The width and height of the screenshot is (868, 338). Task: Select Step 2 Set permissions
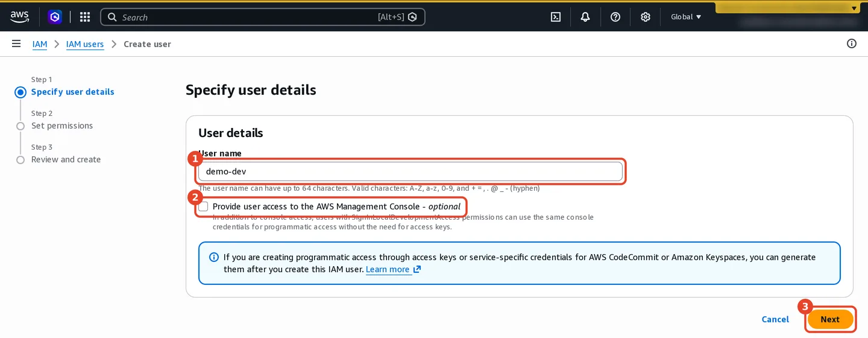click(62, 126)
